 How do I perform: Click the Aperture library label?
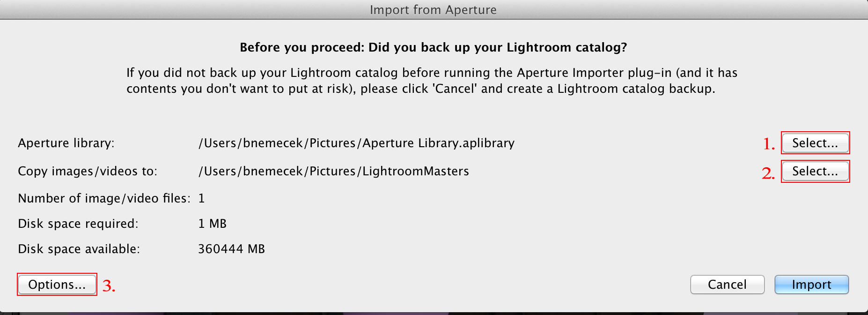click(x=68, y=143)
